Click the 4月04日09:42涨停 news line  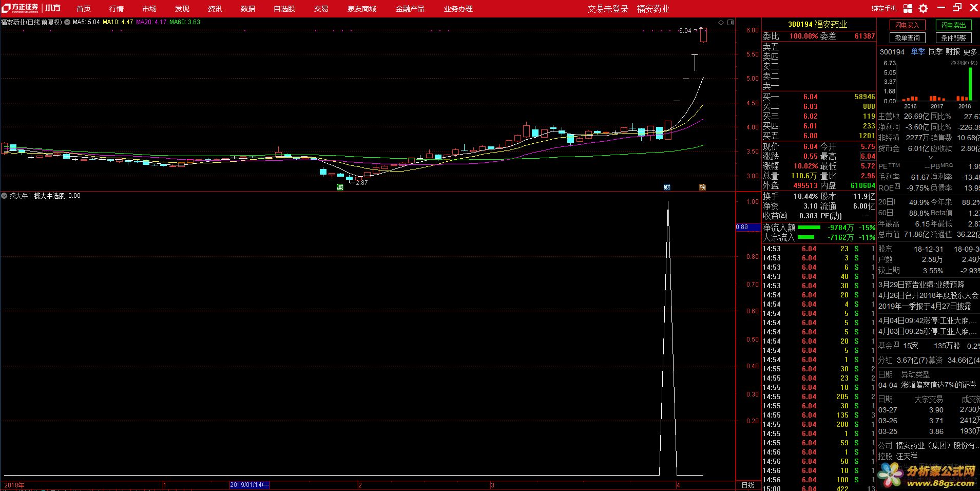click(928, 320)
